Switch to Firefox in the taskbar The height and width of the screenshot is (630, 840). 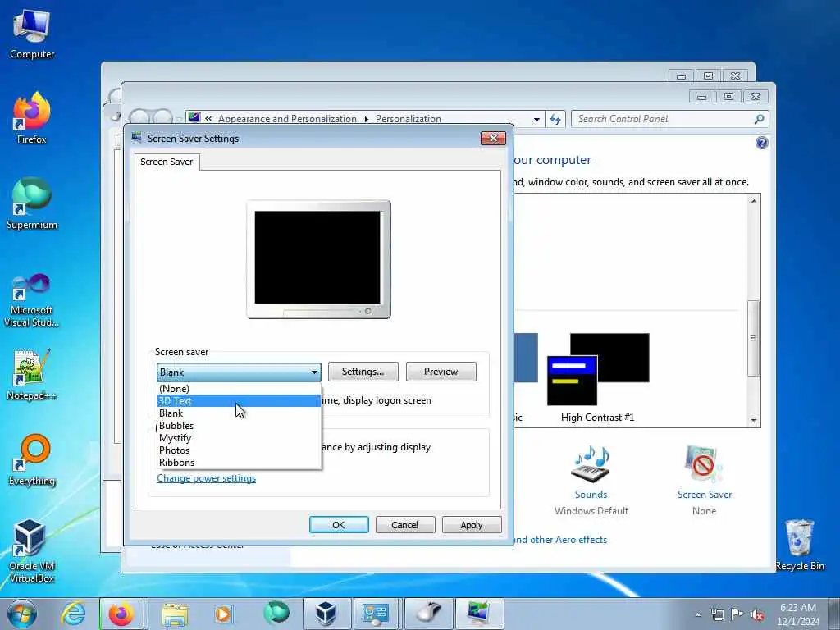pyautogui.click(x=121, y=614)
